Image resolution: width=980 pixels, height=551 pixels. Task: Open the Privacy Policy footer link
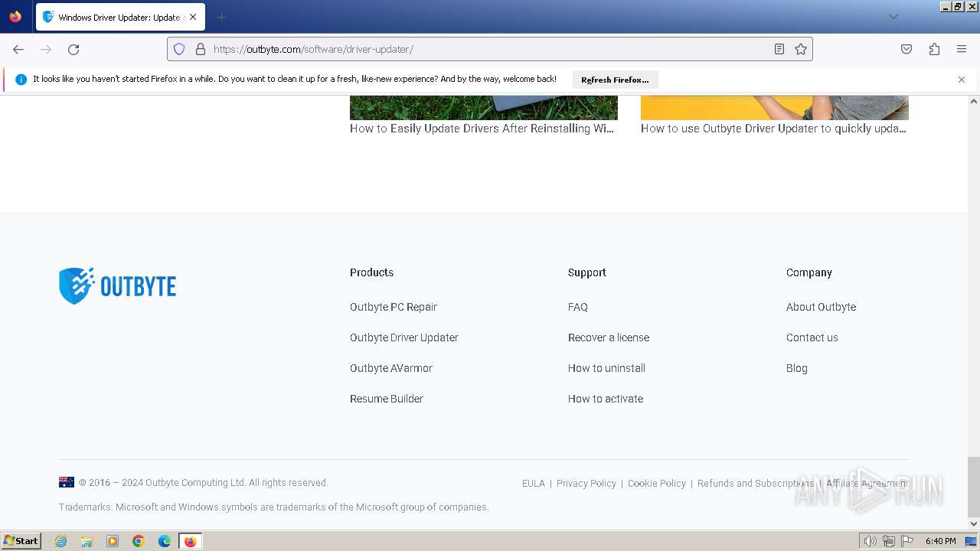click(x=586, y=484)
